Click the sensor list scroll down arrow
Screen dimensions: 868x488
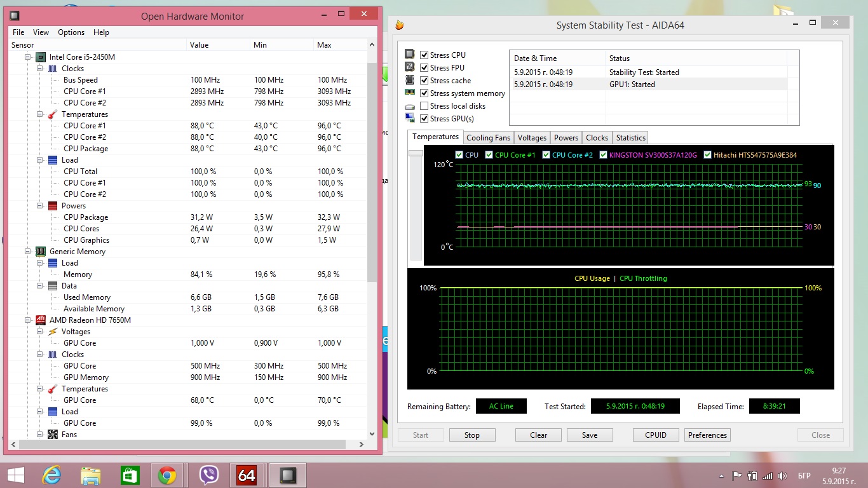[x=372, y=434]
